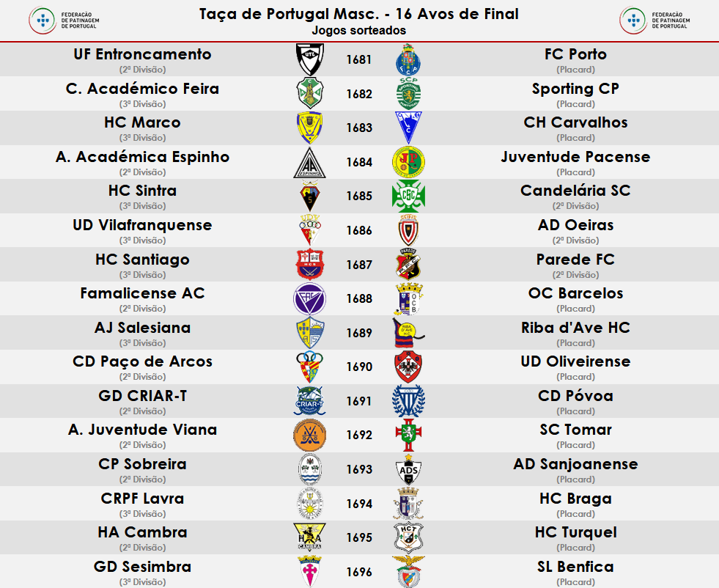Click the right Federação de Patinagem logo
Screen dimensions: 719x588
pyautogui.click(x=653, y=20)
